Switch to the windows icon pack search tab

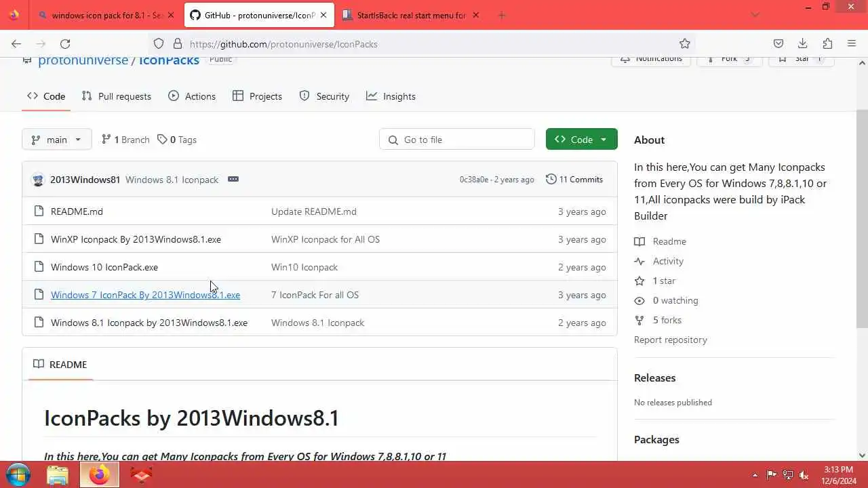point(106,15)
